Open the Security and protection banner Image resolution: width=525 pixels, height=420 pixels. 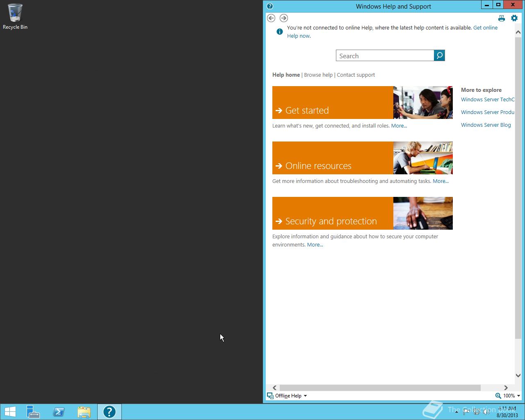333,213
